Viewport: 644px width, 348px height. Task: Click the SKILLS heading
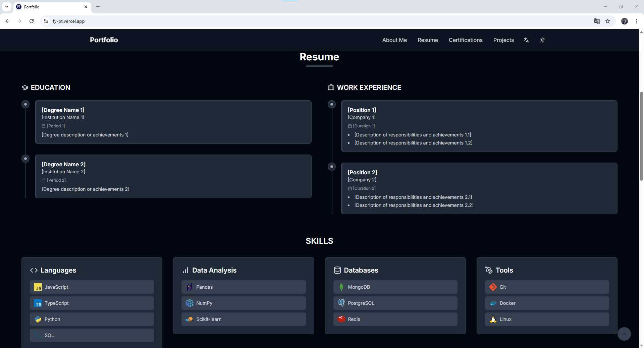(319, 241)
